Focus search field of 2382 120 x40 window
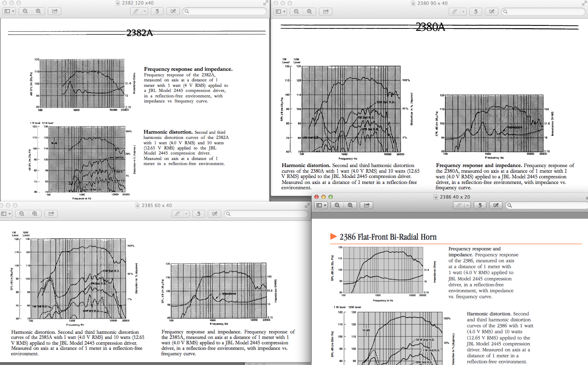 click(x=225, y=11)
